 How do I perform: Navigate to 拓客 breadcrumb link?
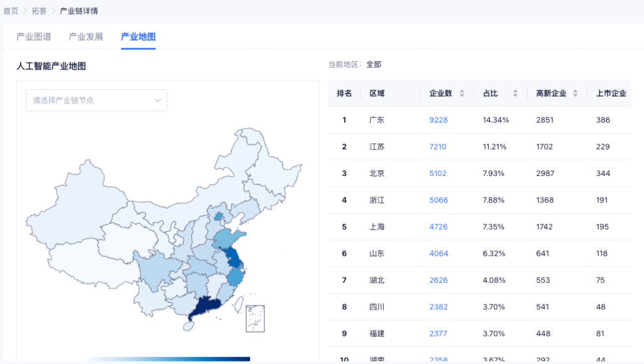pos(39,11)
